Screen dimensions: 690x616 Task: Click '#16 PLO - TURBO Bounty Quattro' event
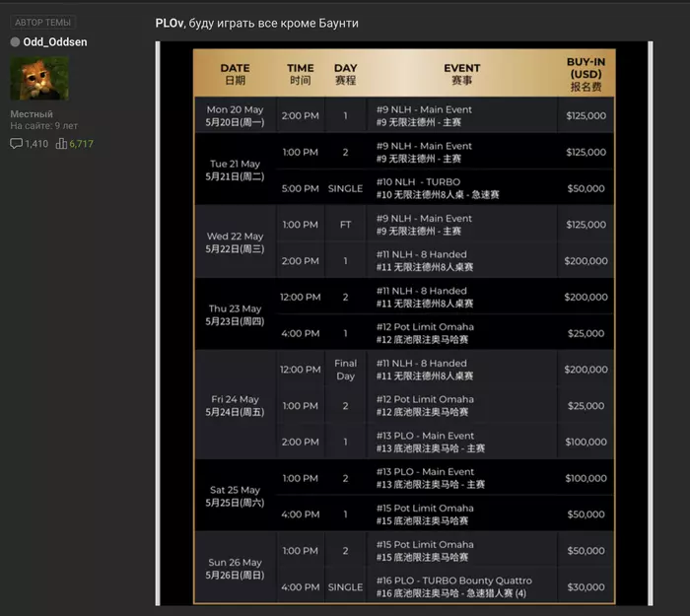tap(454, 581)
